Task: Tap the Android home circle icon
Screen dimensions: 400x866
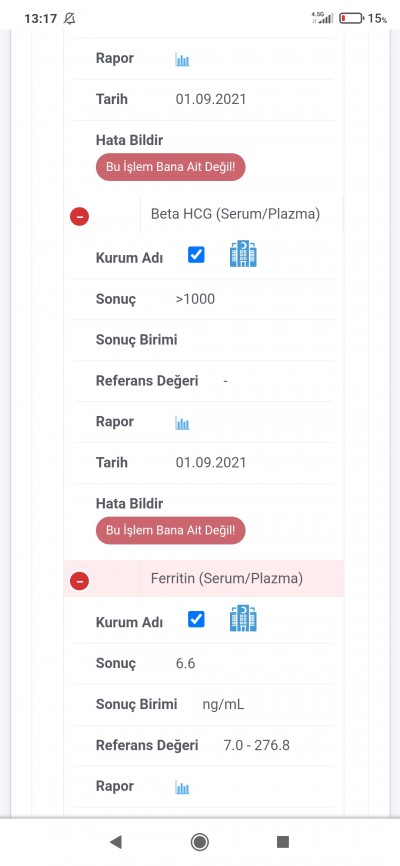Action: coord(199,842)
